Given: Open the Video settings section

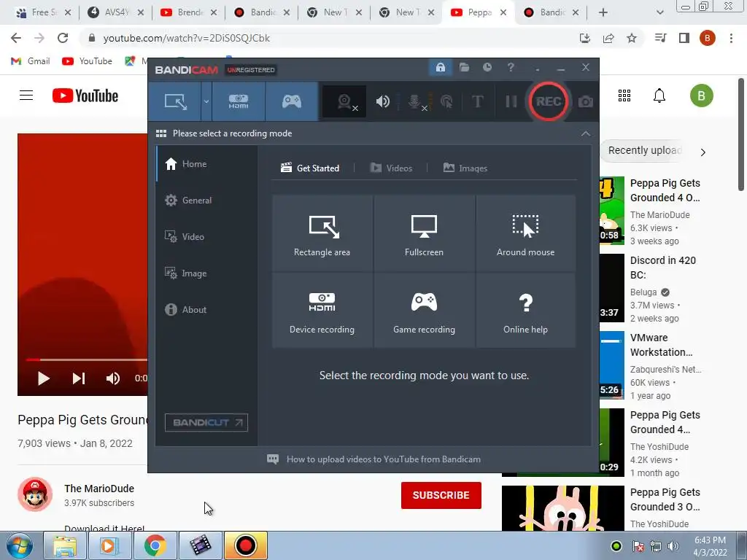Looking at the screenshot, I should coord(206,237).
